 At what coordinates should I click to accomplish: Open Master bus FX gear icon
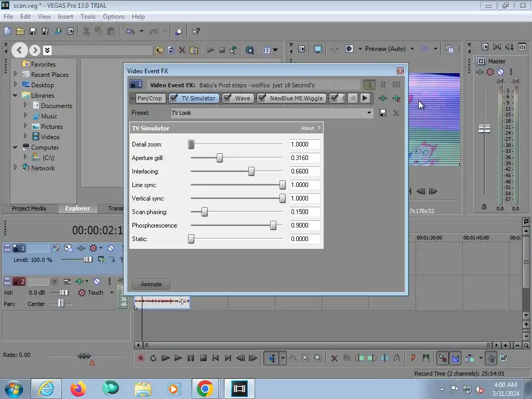click(490, 72)
